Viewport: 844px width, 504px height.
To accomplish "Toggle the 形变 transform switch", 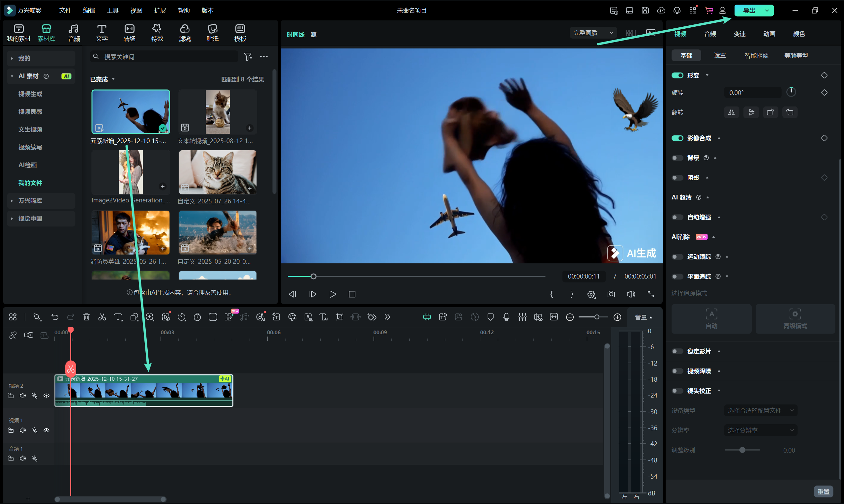I will [677, 75].
